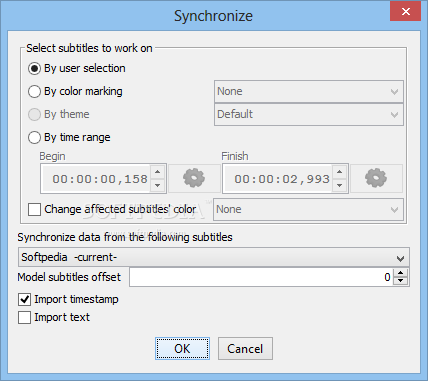Image resolution: width=428 pixels, height=381 pixels.
Task: Expand the theme Default dropdown
Action: click(x=309, y=114)
